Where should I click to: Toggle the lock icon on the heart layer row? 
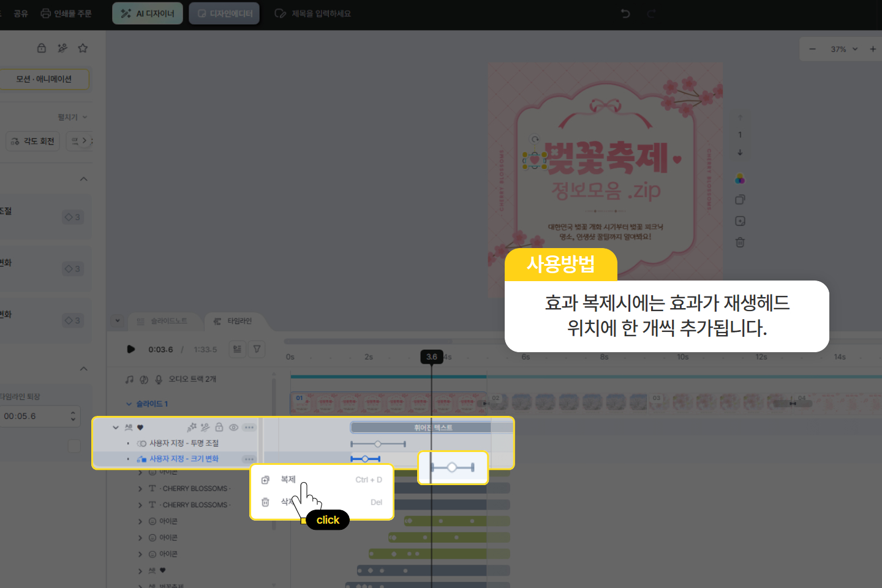coord(219,428)
